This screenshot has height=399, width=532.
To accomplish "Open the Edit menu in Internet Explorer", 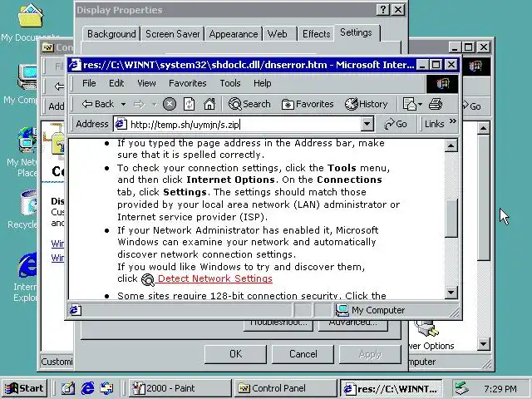I will pyautogui.click(x=116, y=83).
